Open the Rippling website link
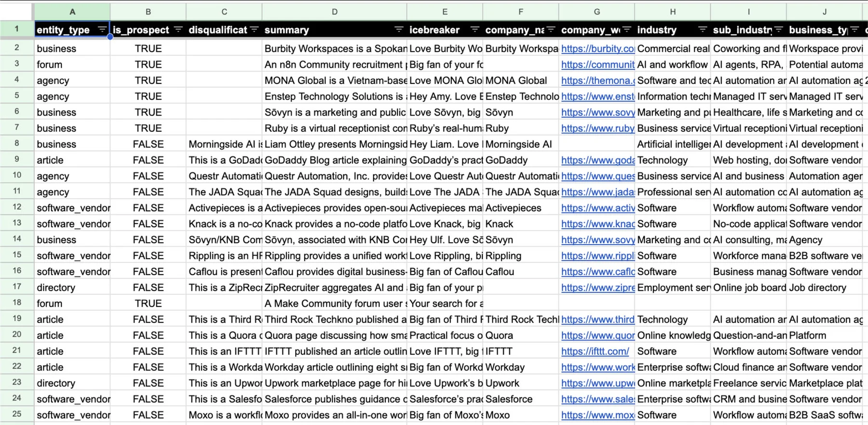Viewport: 868px width, 425px height. (x=597, y=255)
